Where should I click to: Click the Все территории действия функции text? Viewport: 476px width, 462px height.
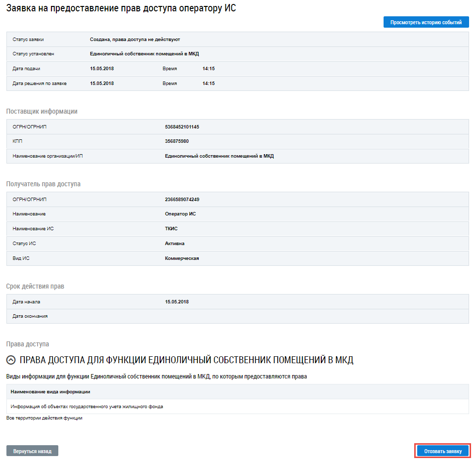pos(44,418)
